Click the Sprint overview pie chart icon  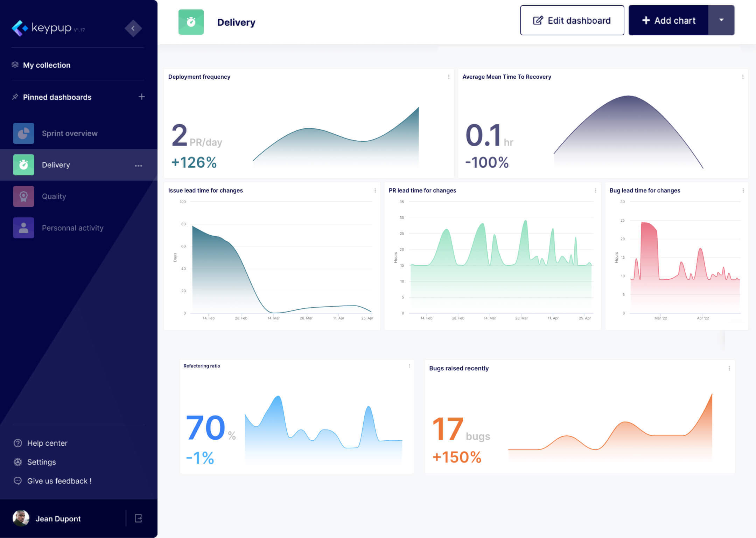[23, 133]
